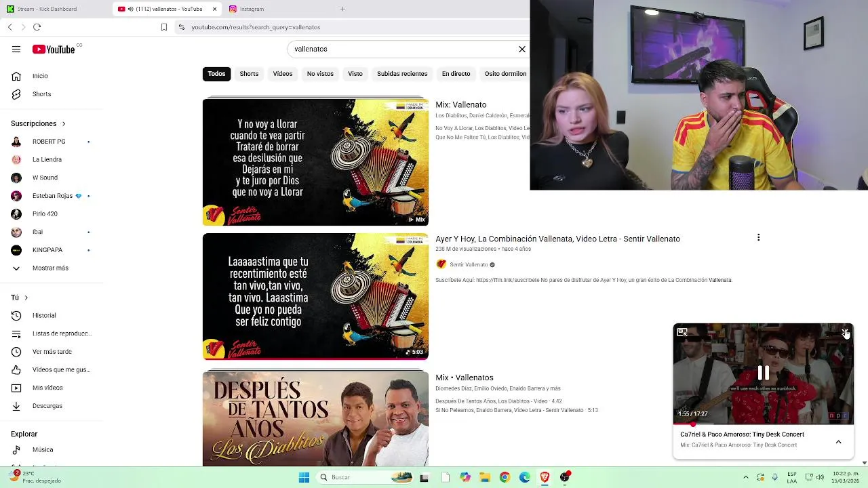The image size is (868, 488).
Task: Click the taskbar Buscar search box
Action: [365, 477]
